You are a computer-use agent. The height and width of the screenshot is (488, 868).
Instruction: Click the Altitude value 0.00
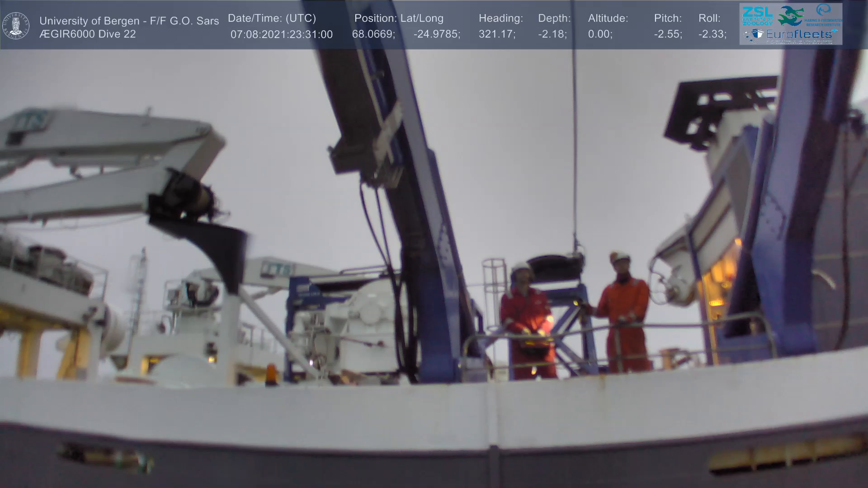click(x=600, y=34)
